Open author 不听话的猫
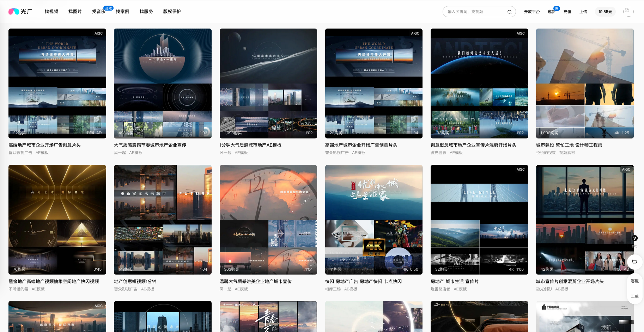Viewport: 644px width, 332px height. pyautogui.click(x=18, y=289)
